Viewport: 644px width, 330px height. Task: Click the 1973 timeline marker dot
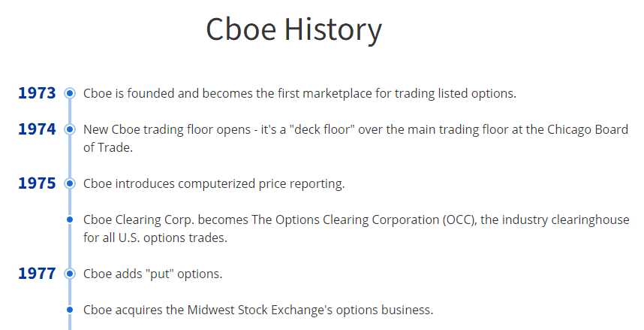[70, 93]
